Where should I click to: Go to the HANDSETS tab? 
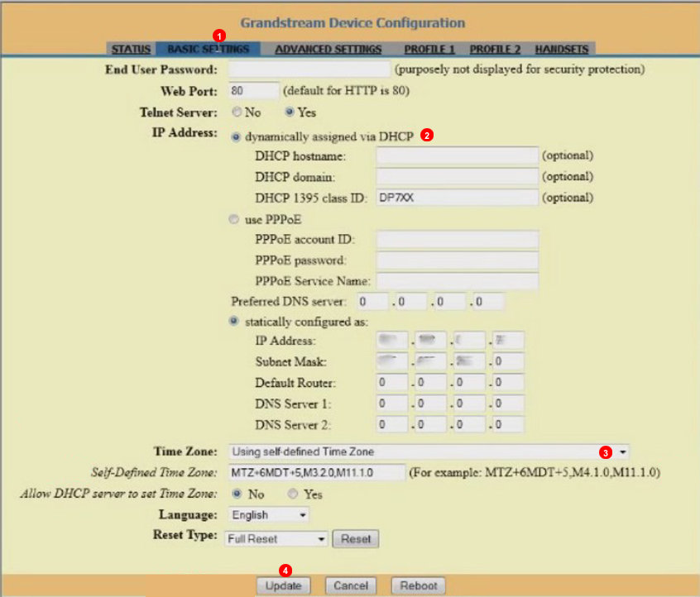[561, 50]
